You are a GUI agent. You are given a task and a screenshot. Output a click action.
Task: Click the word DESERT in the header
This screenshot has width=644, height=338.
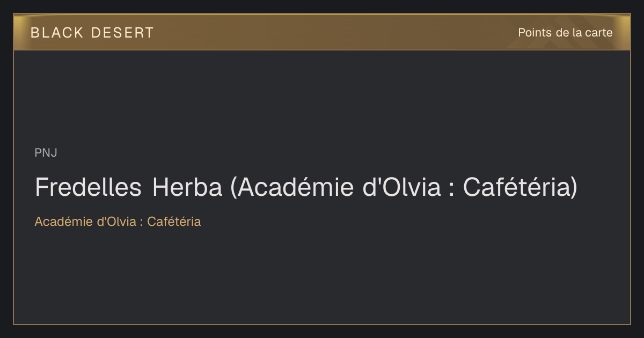122,33
